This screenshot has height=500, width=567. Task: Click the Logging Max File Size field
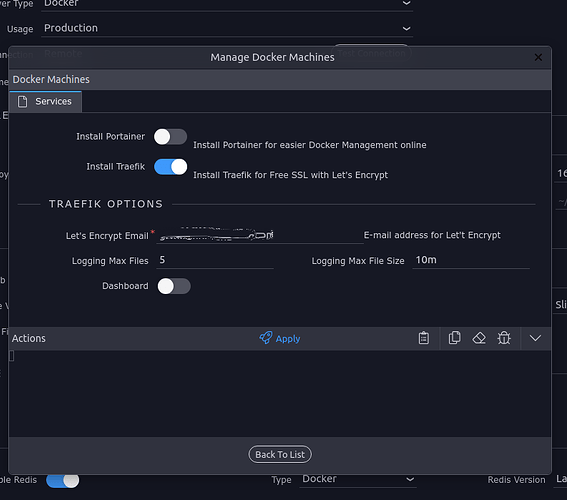tap(471, 260)
